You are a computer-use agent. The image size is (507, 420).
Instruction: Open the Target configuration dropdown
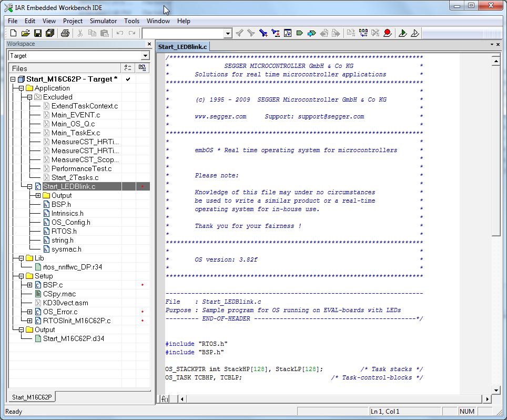pos(145,56)
